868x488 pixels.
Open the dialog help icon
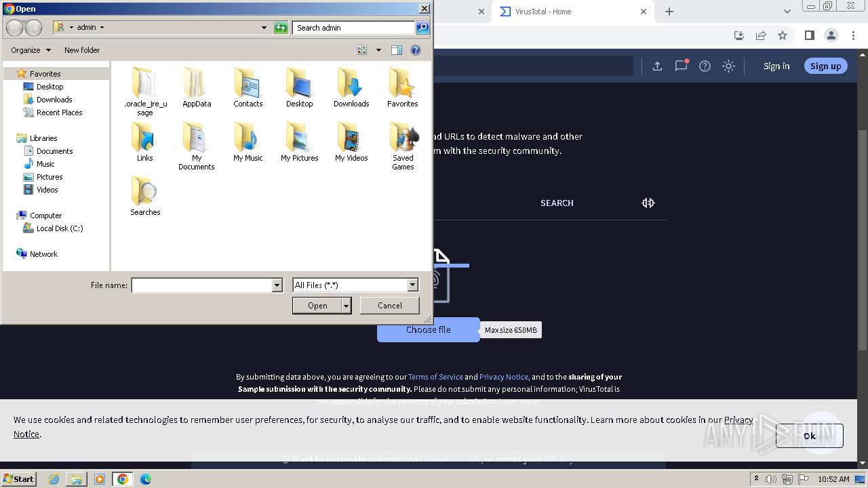pos(416,50)
